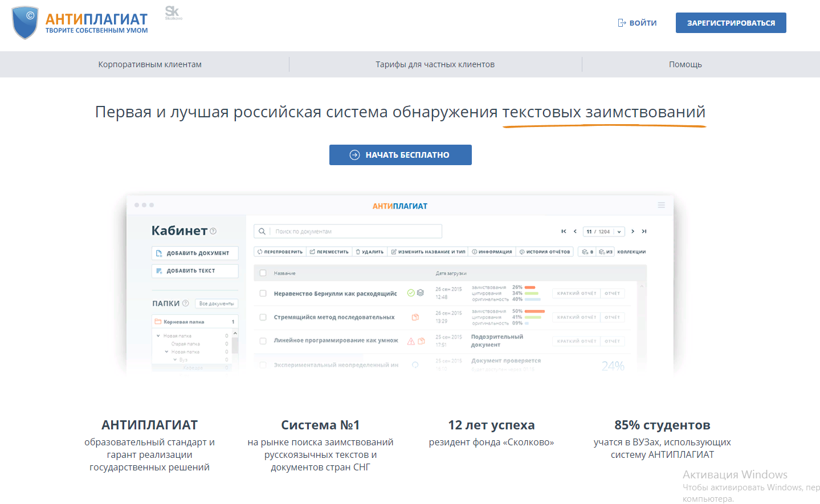Click УДАЛИТЬ delete toolbar button
This screenshot has width=820, height=504.
[x=369, y=252]
